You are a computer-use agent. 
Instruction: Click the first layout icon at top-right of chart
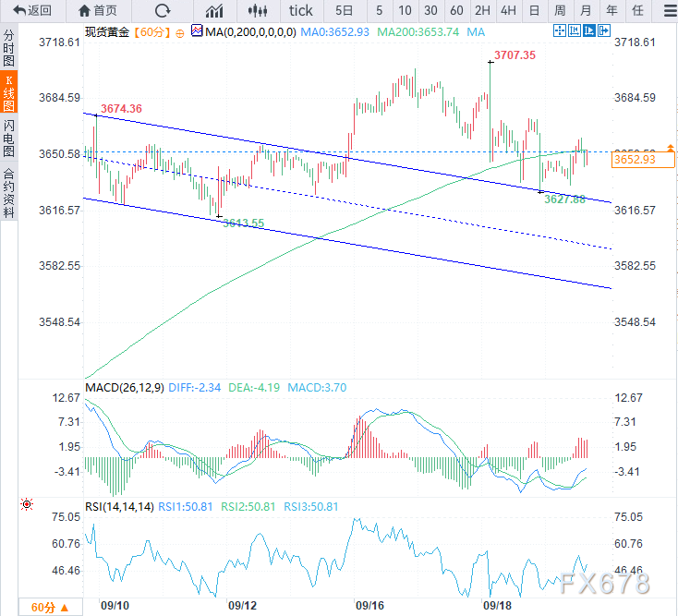point(559,31)
